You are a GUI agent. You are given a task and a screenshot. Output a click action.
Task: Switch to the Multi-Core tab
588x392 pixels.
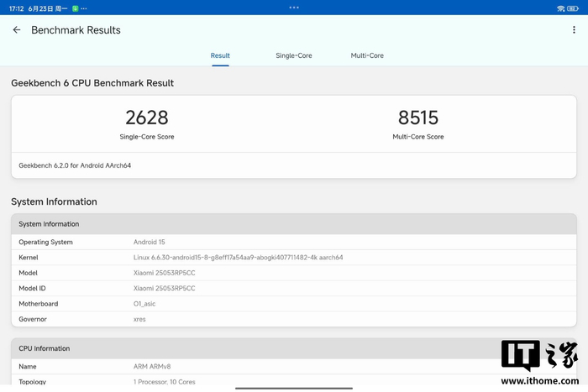point(367,55)
